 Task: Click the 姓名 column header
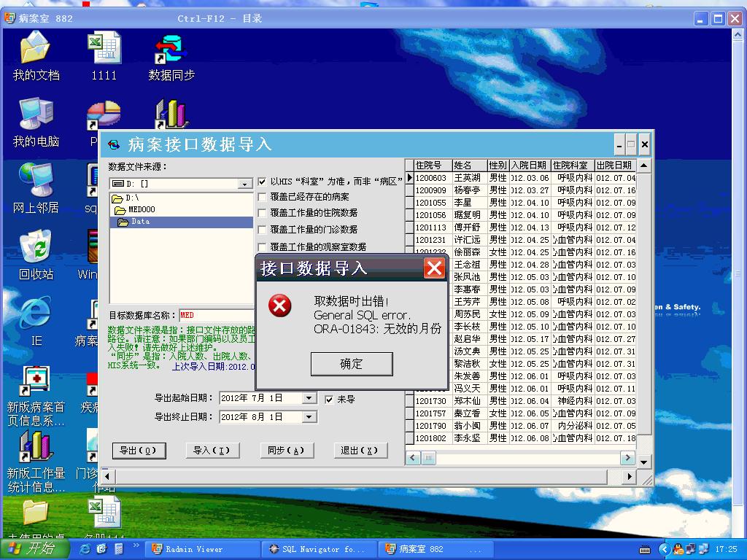470,166
